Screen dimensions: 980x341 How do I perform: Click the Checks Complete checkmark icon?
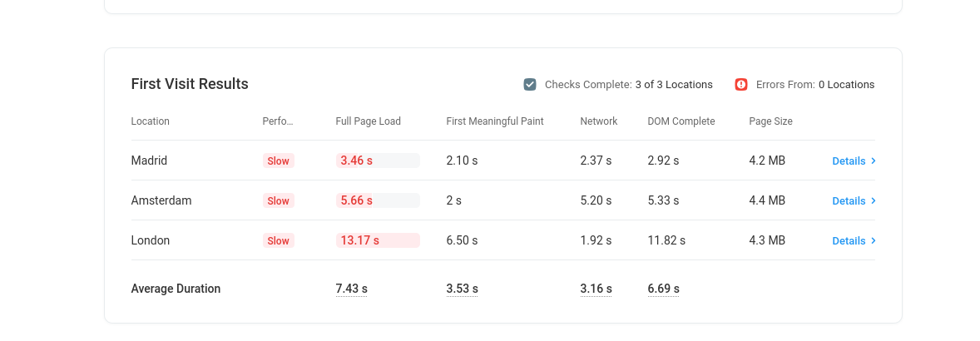(530, 84)
